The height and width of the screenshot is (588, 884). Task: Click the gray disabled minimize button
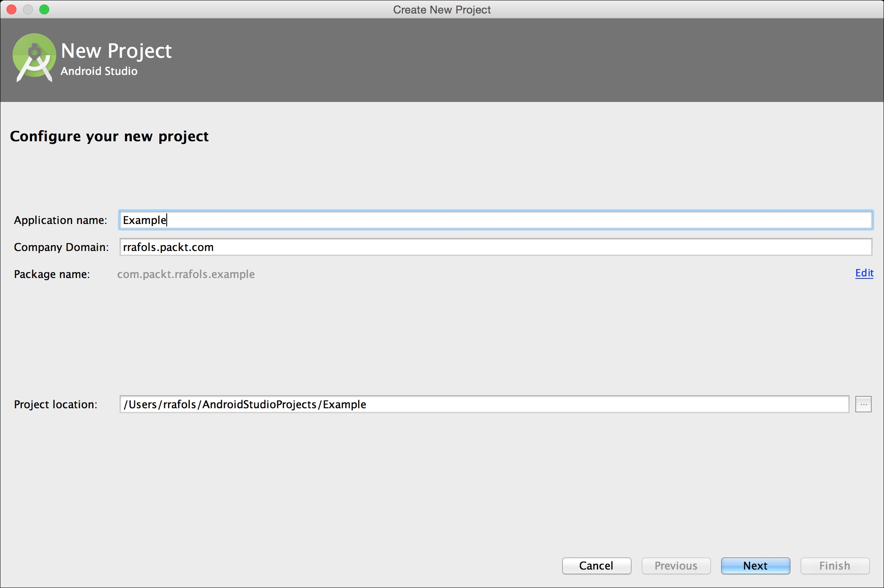click(28, 9)
